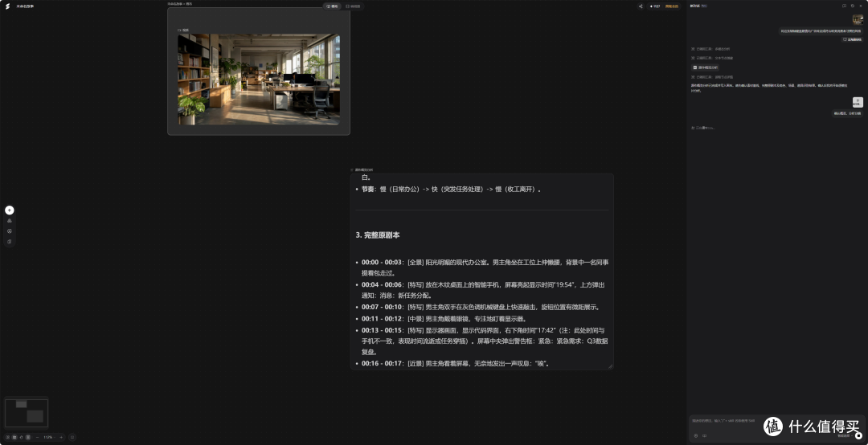Select the first tab in the top center switcher
Viewport: 868px width, 445px height.
(x=332, y=6)
